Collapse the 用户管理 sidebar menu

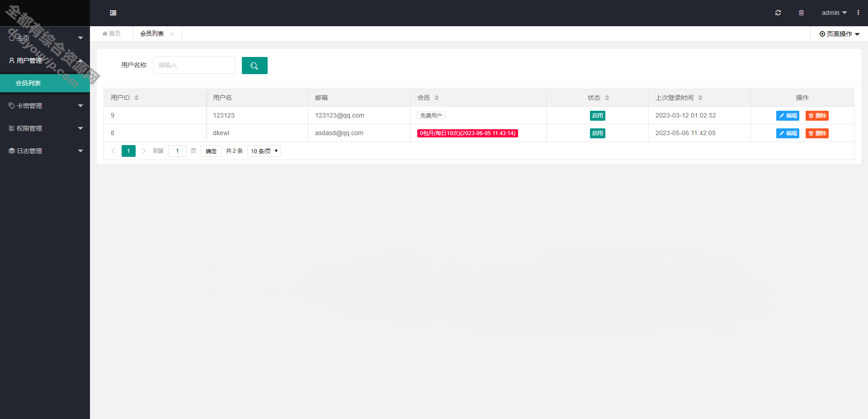(x=45, y=61)
